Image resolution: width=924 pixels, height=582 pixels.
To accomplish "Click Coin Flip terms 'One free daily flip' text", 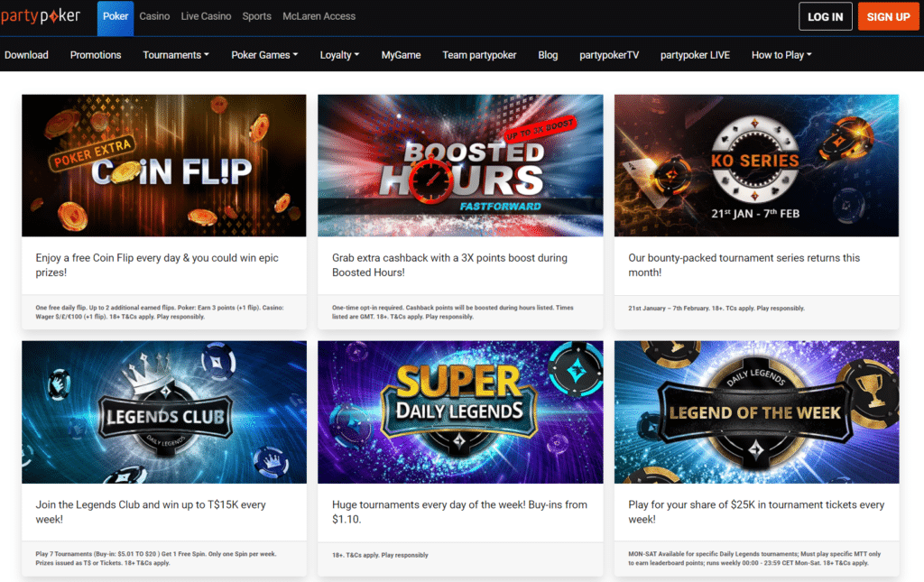I will 159,312.
